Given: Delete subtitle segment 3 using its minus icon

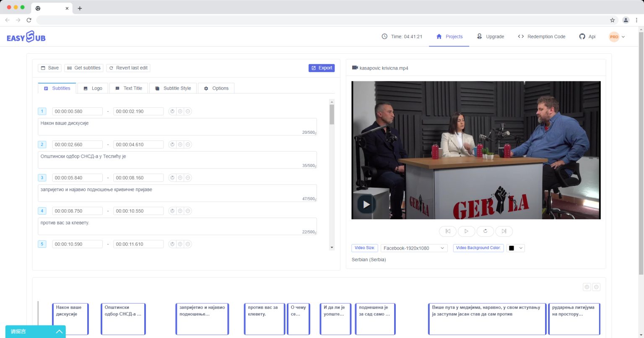Looking at the screenshot, I should [x=187, y=177].
